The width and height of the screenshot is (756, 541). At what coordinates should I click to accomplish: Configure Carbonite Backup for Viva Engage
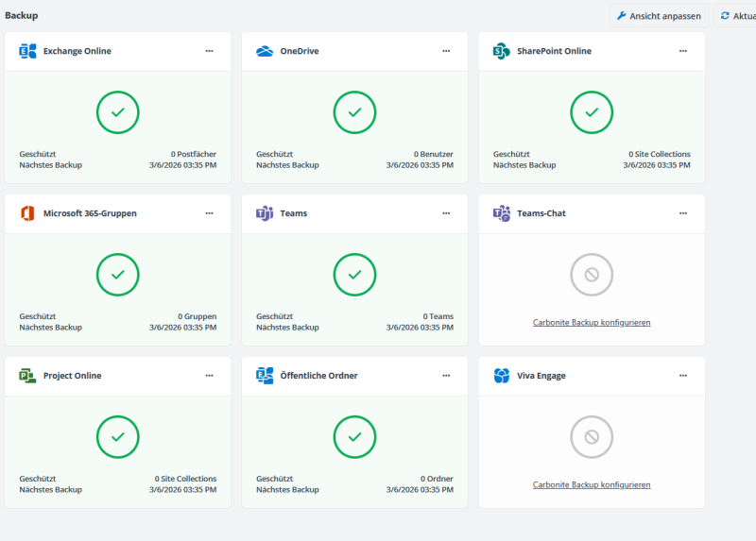tap(592, 484)
